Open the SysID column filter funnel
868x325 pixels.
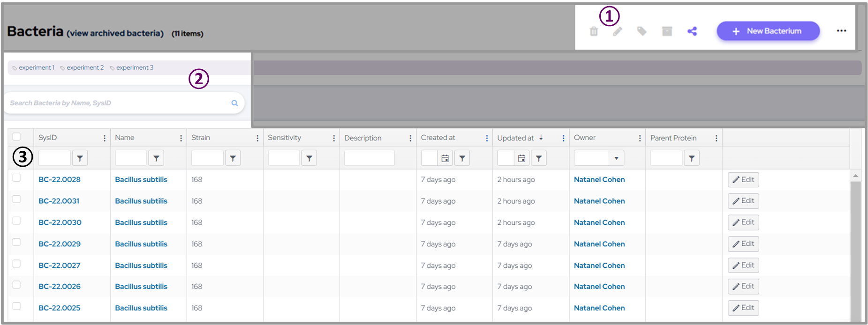(x=80, y=159)
